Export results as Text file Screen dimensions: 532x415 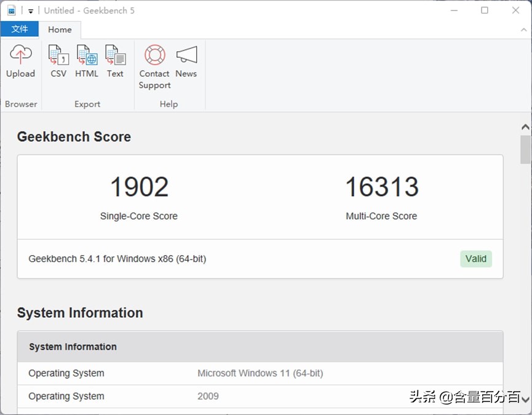coord(115,56)
